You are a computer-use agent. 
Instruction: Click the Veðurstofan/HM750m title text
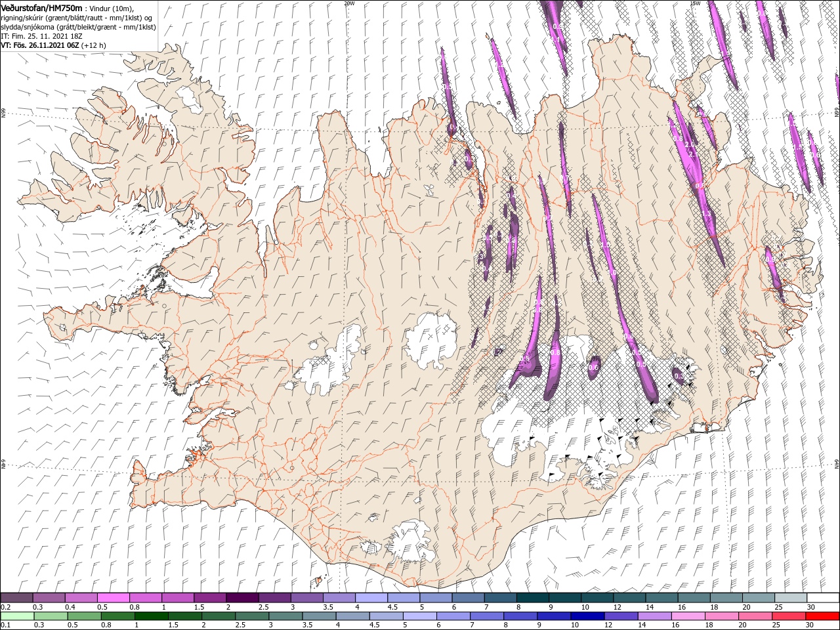click(x=42, y=8)
